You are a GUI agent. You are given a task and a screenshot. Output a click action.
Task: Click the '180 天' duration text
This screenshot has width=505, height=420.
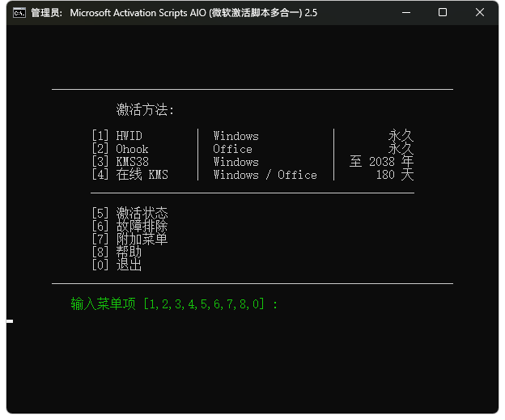(395, 175)
